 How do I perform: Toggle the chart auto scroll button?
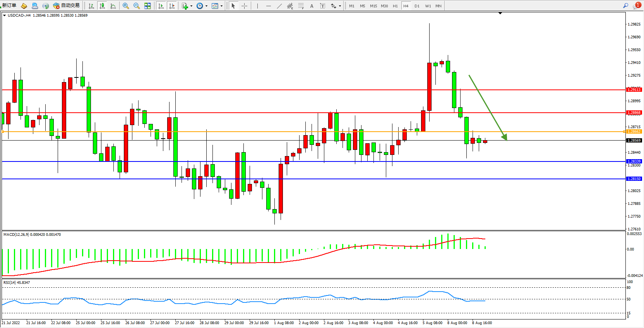coord(161,6)
